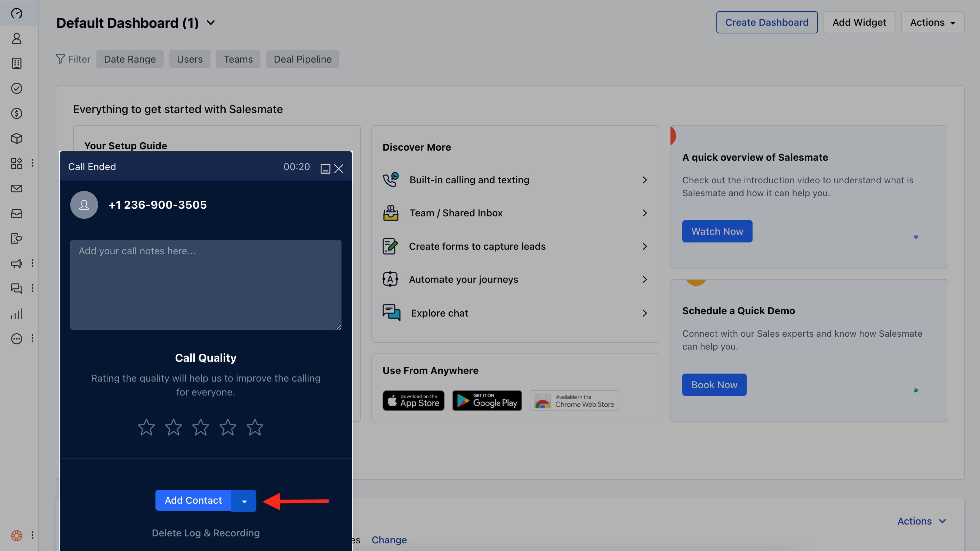Open the Activities checkmark icon in sidebar
Screen dimensions: 980x551
pyautogui.click(x=16, y=88)
